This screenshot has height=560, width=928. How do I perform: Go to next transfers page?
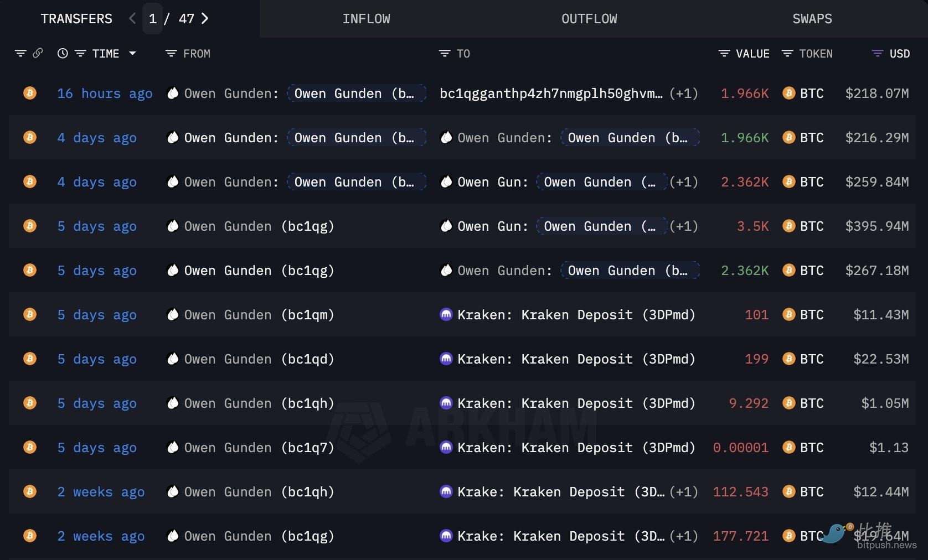click(x=205, y=19)
